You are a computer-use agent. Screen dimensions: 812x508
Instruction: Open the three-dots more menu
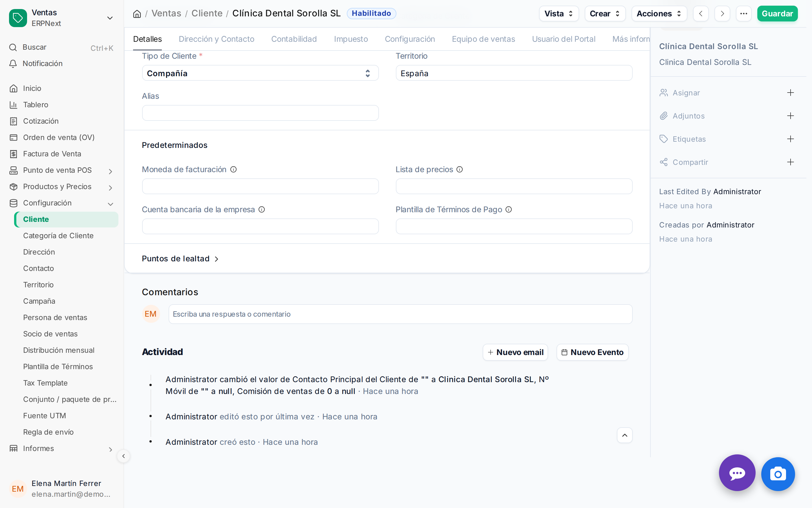743,14
